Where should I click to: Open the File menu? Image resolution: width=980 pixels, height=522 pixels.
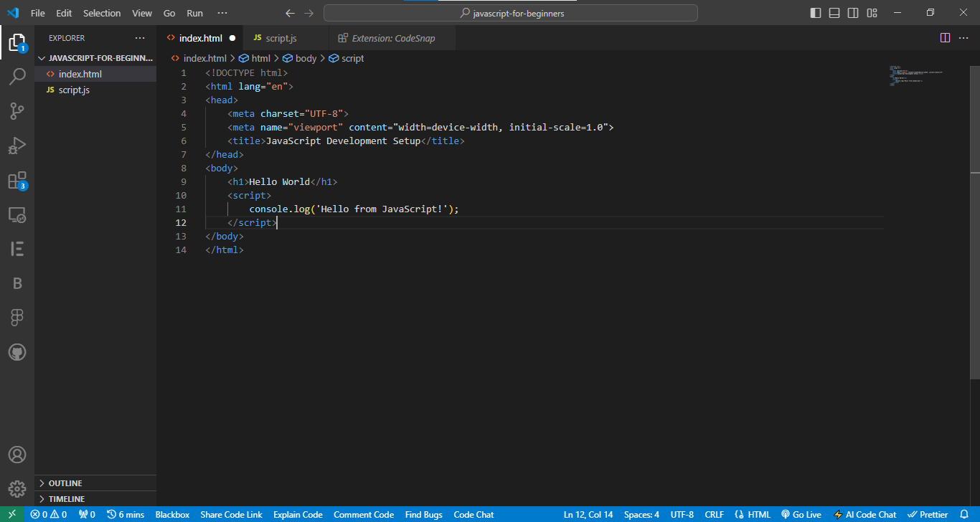pyautogui.click(x=38, y=13)
